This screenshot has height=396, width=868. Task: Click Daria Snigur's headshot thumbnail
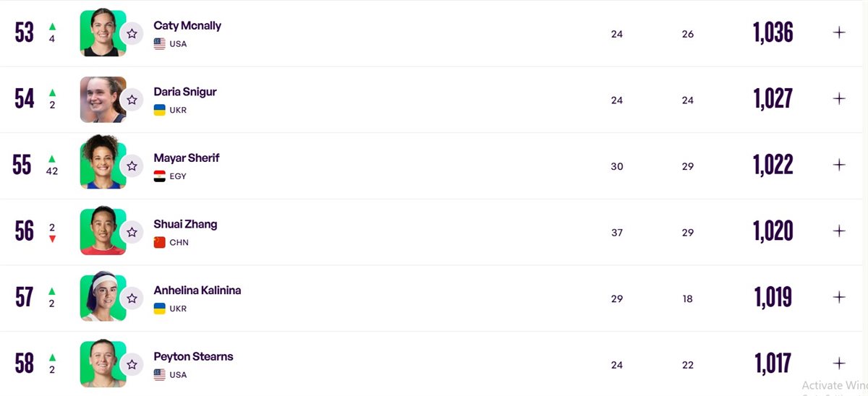[x=103, y=100]
